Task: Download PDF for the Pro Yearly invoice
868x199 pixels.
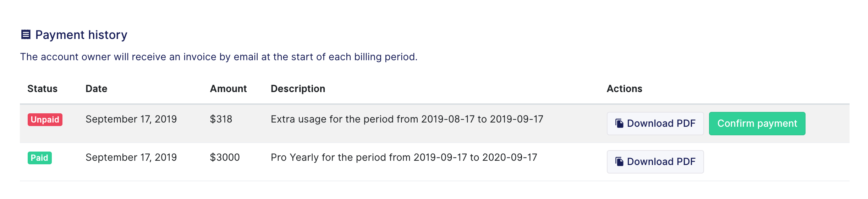Action: tap(655, 162)
